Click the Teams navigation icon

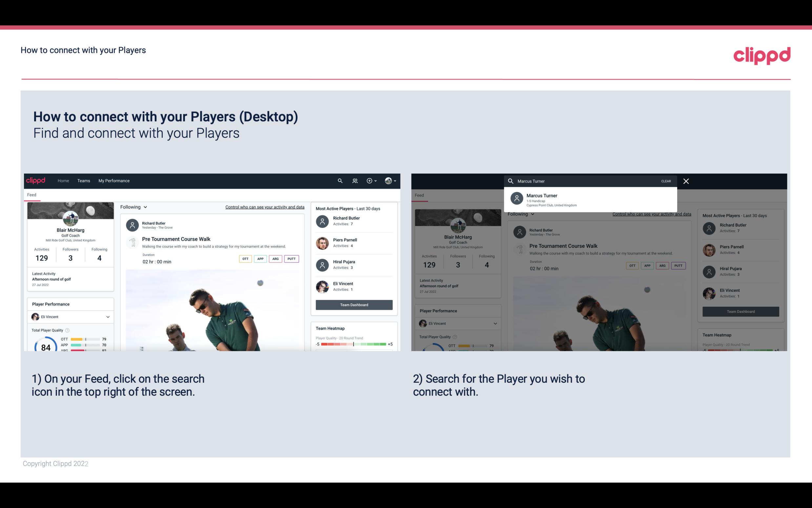tap(84, 180)
